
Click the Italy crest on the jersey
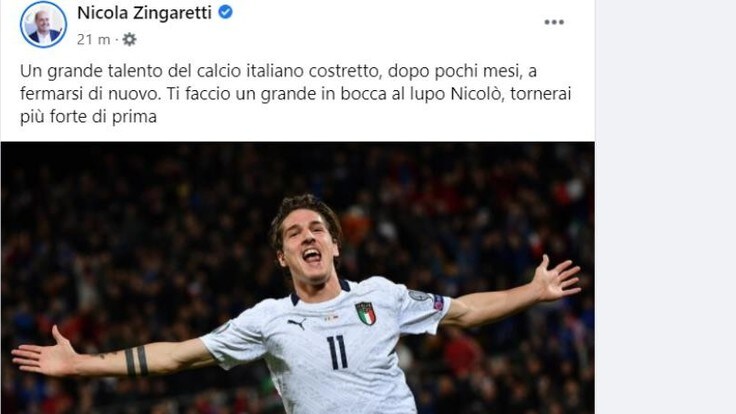[366, 314]
